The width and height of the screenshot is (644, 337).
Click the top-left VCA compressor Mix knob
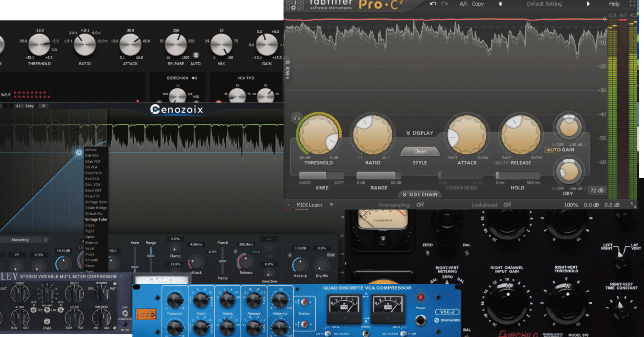221,45
